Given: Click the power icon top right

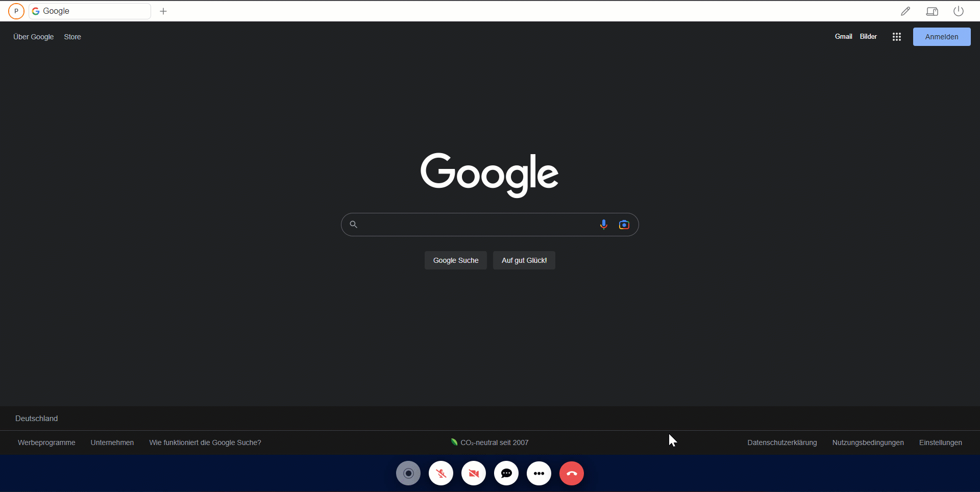Looking at the screenshot, I should [959, 11].
